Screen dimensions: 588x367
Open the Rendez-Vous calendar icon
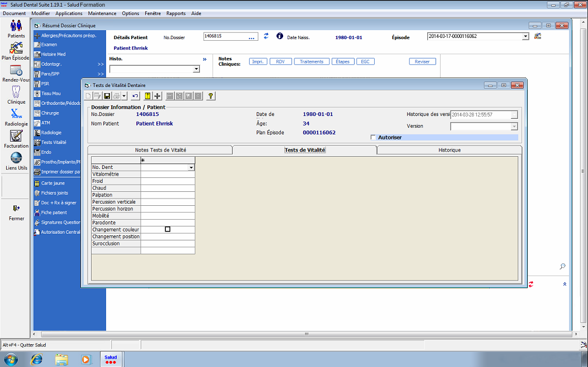point(16,71)
